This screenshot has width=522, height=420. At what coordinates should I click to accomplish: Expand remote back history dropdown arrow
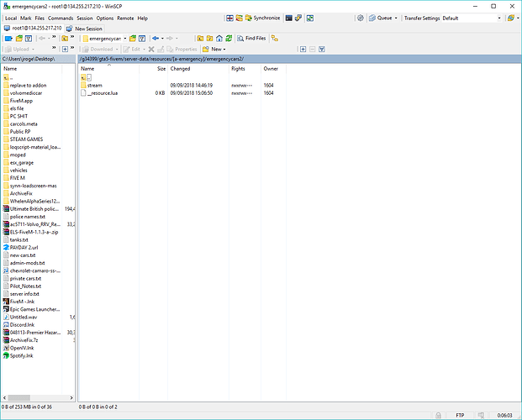(x=162, y=39)
